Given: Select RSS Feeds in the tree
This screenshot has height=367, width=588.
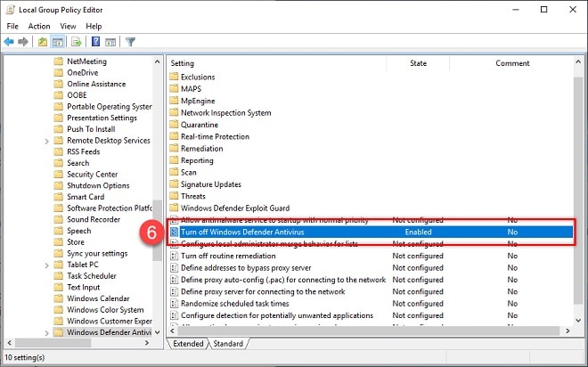Looking at the screenshot, I should point(83,151).
